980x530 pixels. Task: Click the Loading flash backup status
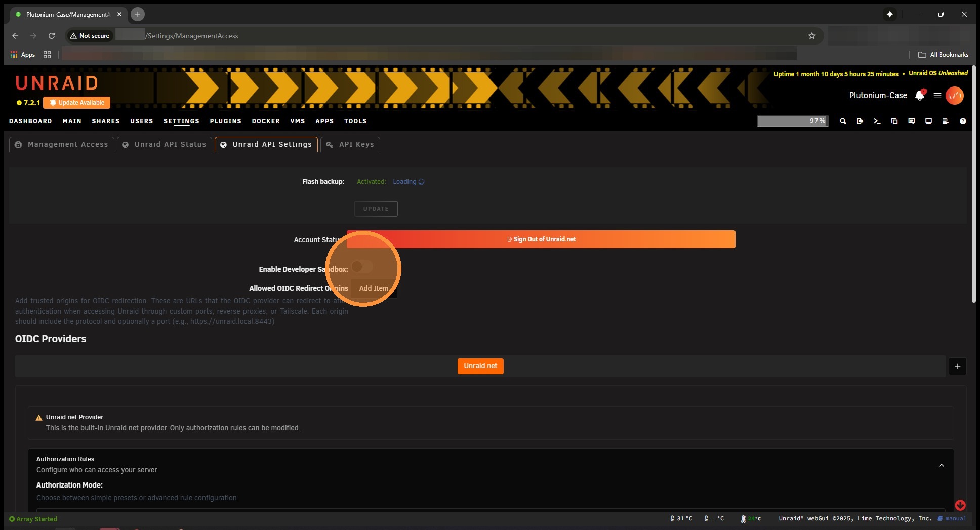click(409, 182)
